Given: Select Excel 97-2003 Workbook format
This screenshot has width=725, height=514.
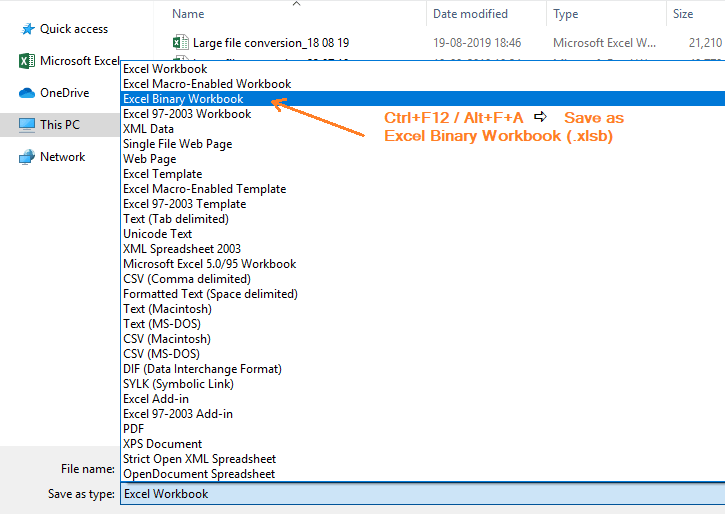Looking at the screenshot, I should [x=423, y=114].
